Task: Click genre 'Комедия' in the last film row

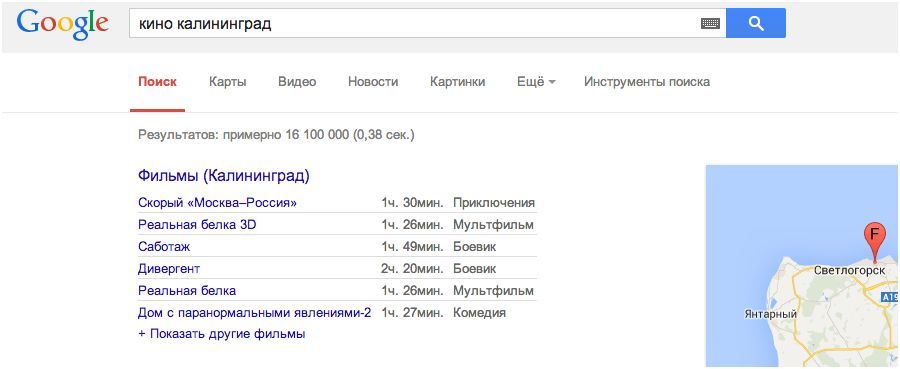Action: coord(480,313)
